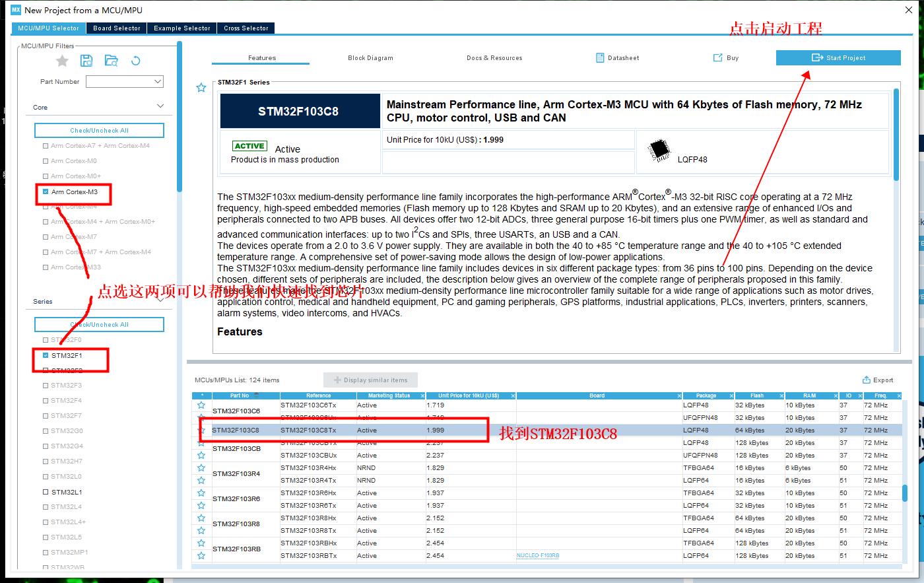
Task: Star the STM32F103CBUx row
Action: [201, 455]
